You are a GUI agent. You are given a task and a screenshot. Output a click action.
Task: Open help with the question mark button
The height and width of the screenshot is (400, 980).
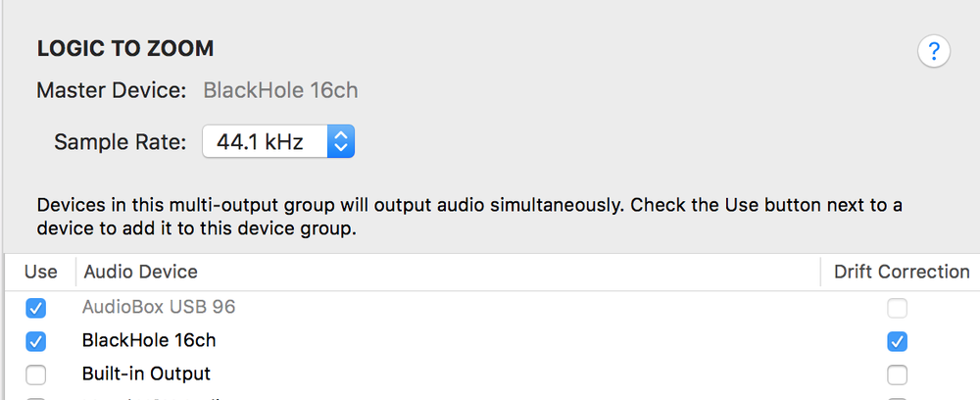pyautogui.click(x=934, y=51)
